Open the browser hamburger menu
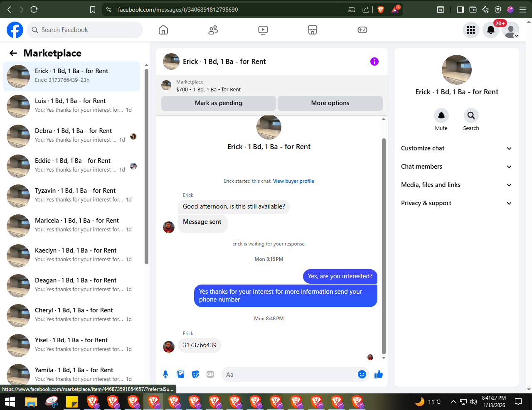 coord(523,10)
